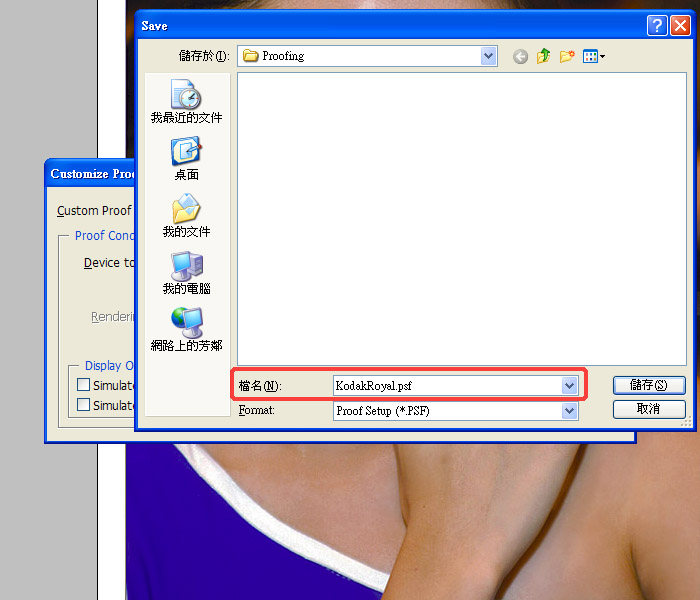700x600 pixels.
Task: Expand the Format Proof Setup dropdown
Action: pyautogui.click(x=569, y=410)
